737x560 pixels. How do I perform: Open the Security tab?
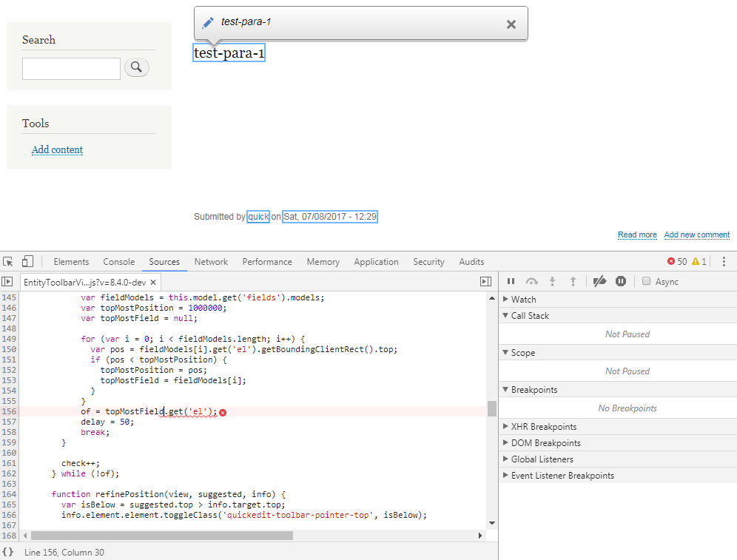coord(428,262)
